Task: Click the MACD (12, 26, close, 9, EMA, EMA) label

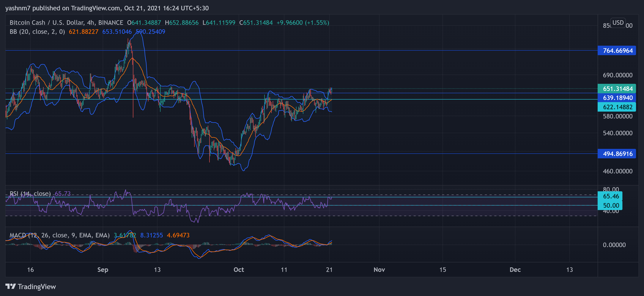Action: click(x=60, y=235)
